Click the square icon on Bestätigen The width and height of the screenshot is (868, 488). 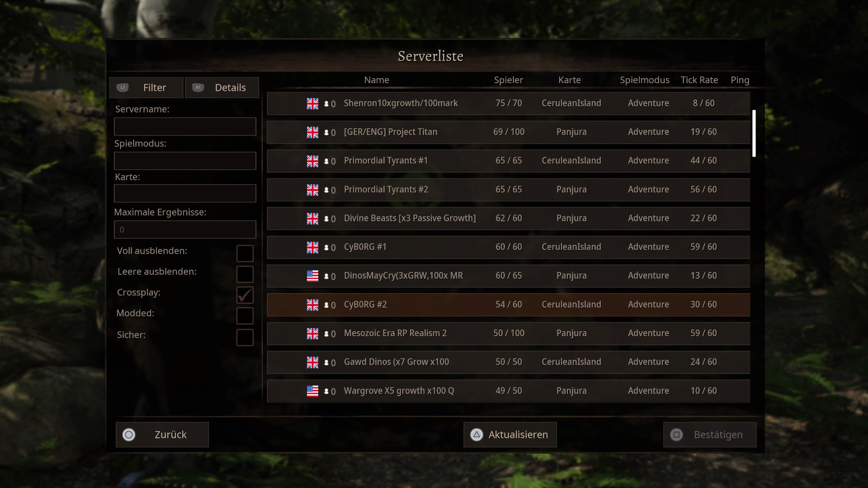[676, 435]
